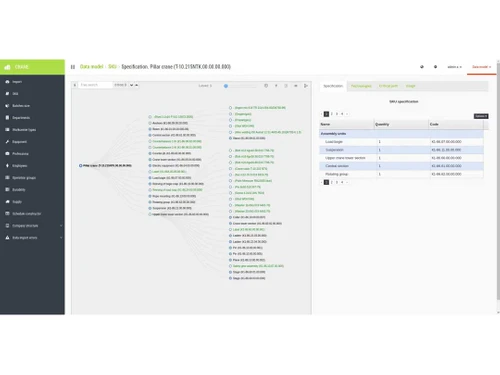Go to next search match with the down arrow
Image resolution: width=500 pixels, height=375 pixels.
[132, 85]
